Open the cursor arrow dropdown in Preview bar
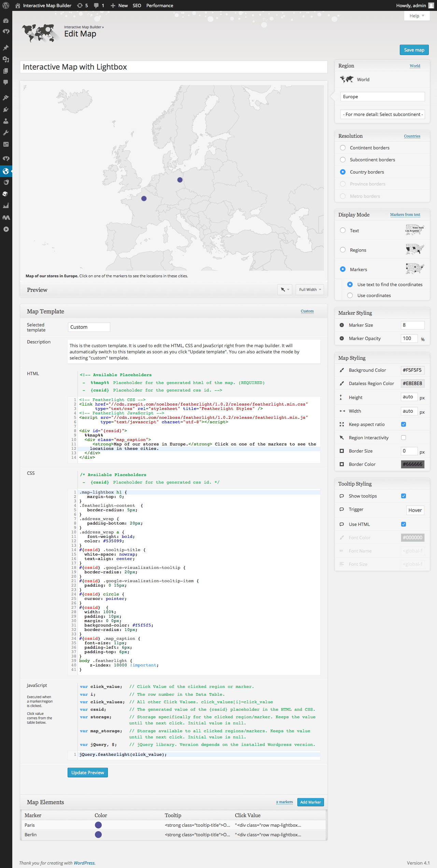The height and width of the screenshot is (868, 437). pos(285,290)
